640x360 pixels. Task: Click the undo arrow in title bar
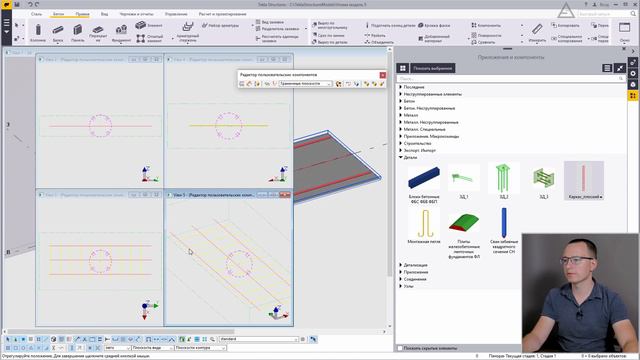(30, 4)
